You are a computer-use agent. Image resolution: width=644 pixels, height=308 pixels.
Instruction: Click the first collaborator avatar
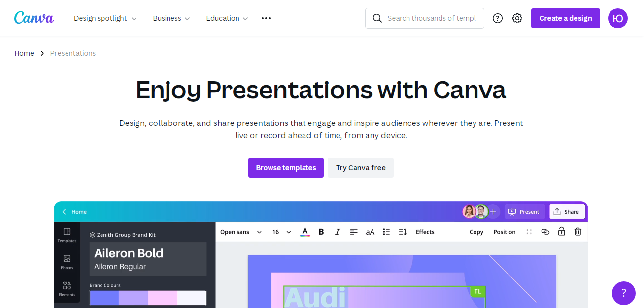coord(469,212)
